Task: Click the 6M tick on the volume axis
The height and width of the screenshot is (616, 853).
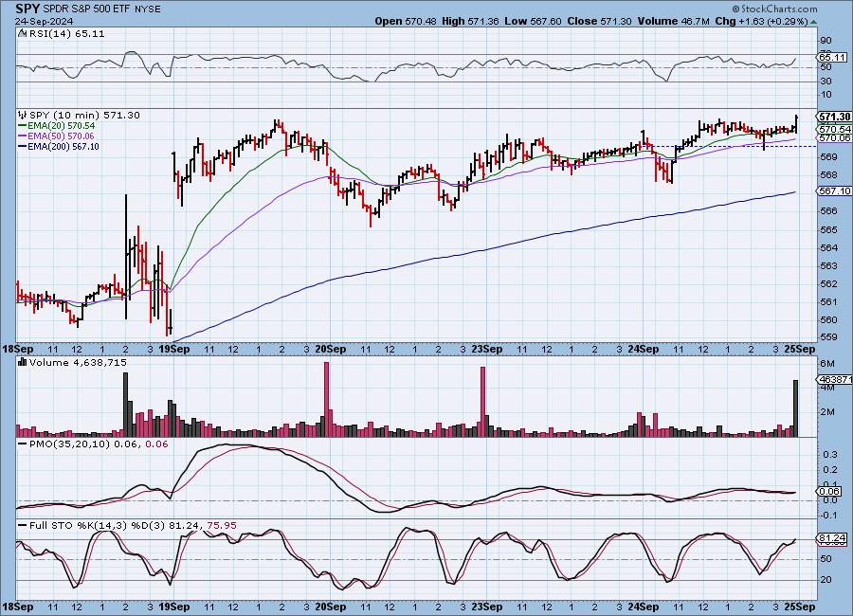Action: point(827,363)
